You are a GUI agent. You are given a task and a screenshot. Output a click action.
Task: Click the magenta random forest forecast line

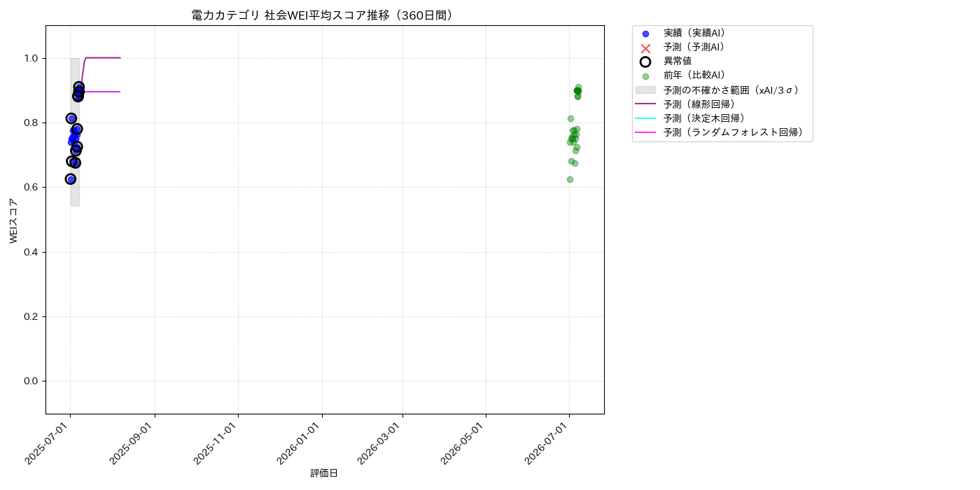coord(101,92)
